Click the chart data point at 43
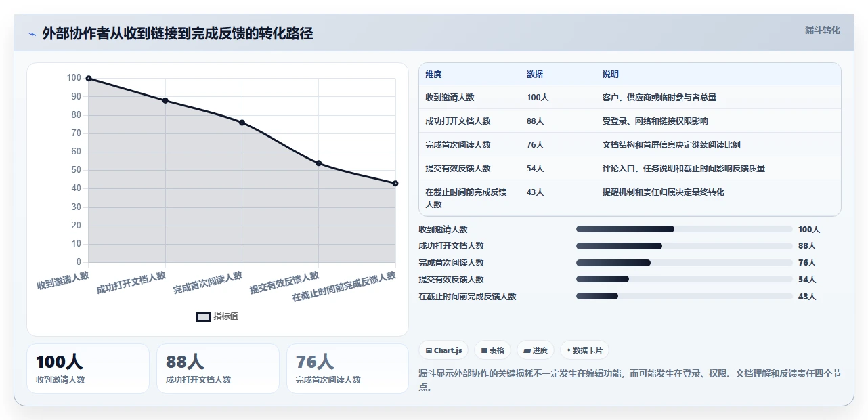 click(395, 184)
